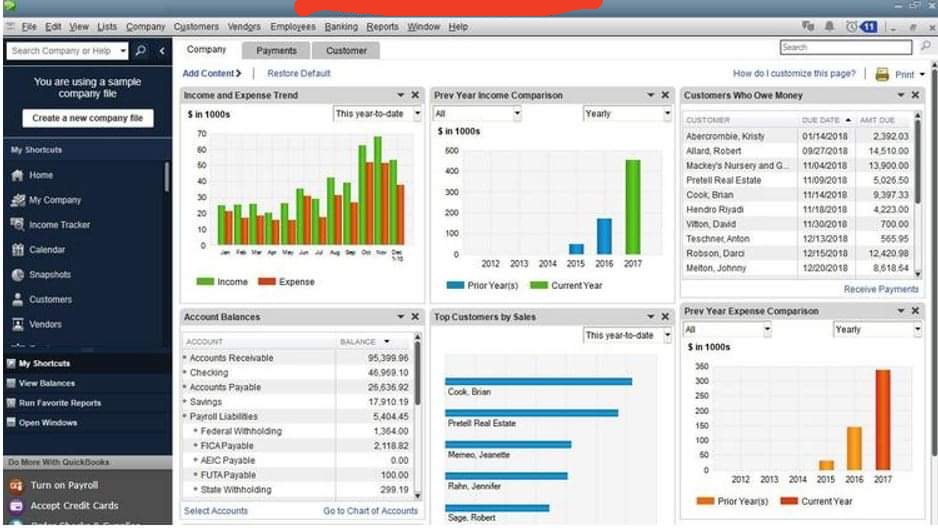Image resolution: width=938 pixels, height=528 pixels.
Task: Click the Search field at top right
Action: 846,47
